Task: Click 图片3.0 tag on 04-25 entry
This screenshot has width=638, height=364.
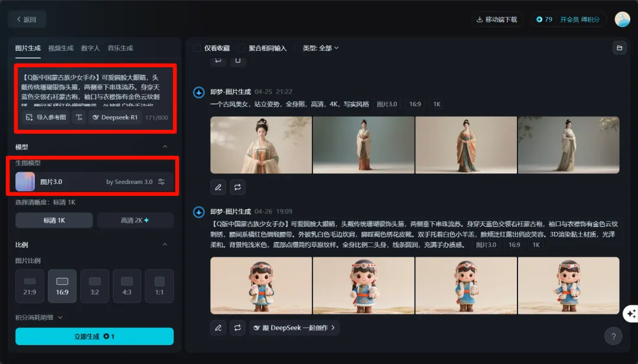Action: (x=387, y=104)
